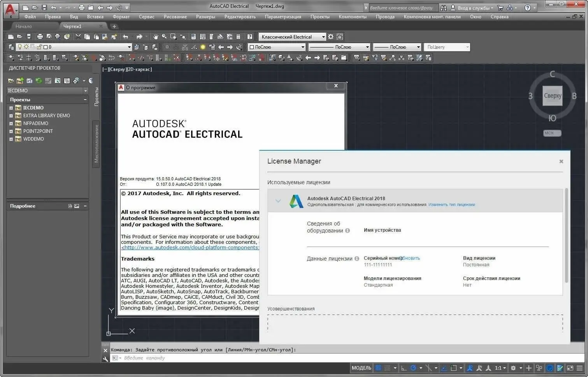Open the AutoCAD application menu button
588x377 pixels.
(x=10, y=10)
